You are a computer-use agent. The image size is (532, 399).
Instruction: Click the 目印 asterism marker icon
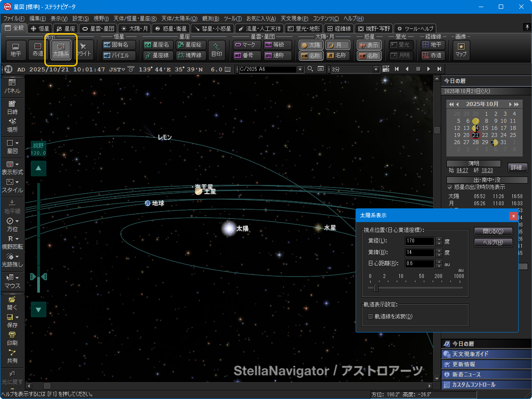pos(217,50)
